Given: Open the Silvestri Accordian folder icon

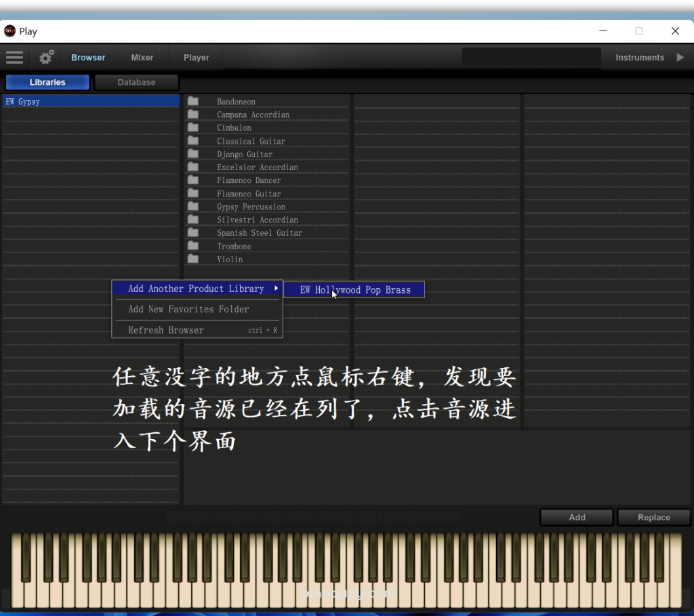Looking at the screenshot, I should pyautogui.click(x=193, y=219).
